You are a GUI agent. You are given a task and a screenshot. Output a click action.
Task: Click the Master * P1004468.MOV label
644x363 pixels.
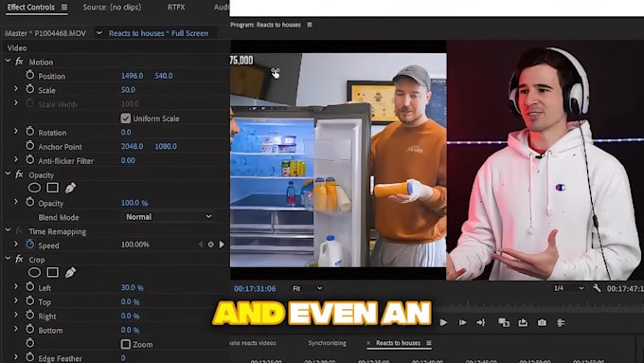(45, 33)
